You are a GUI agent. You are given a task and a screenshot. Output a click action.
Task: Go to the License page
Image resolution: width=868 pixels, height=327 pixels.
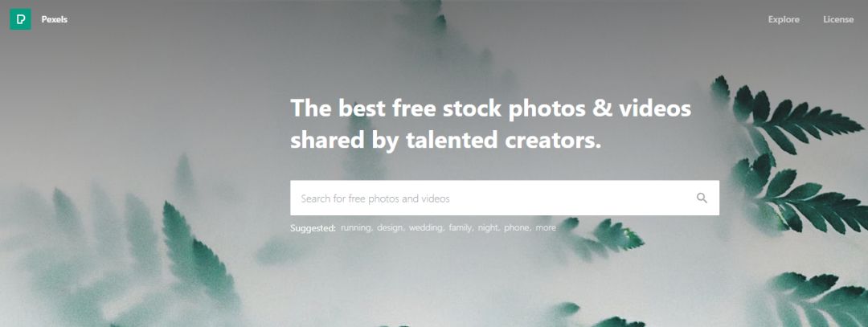pyautogui.click(x=838, y=19)
